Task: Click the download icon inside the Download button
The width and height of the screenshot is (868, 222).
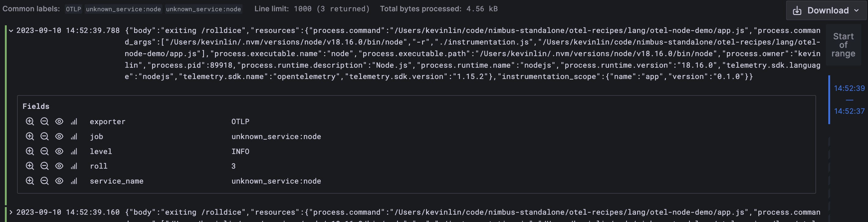Action: click(797, 10)
